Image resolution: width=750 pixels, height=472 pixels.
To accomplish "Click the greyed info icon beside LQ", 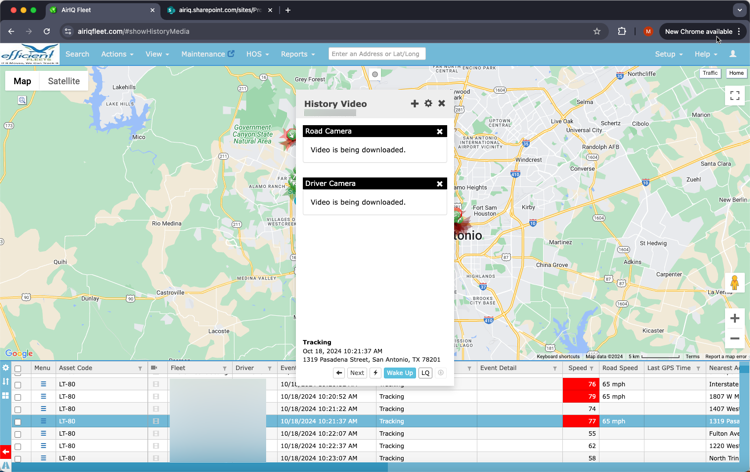I will pyautogui.click(x=441, y=373).
